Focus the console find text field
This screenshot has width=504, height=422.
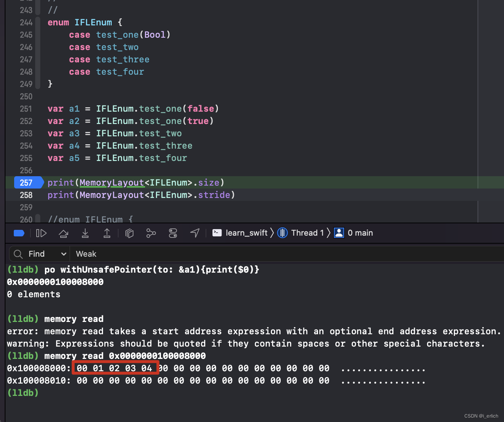[286, 254]
